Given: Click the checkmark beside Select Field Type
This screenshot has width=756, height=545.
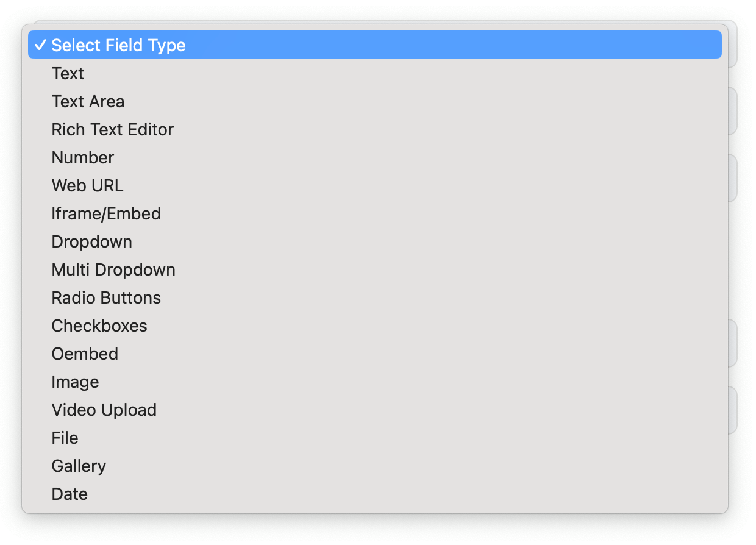Looking at the screenshot, I should 40,45.
